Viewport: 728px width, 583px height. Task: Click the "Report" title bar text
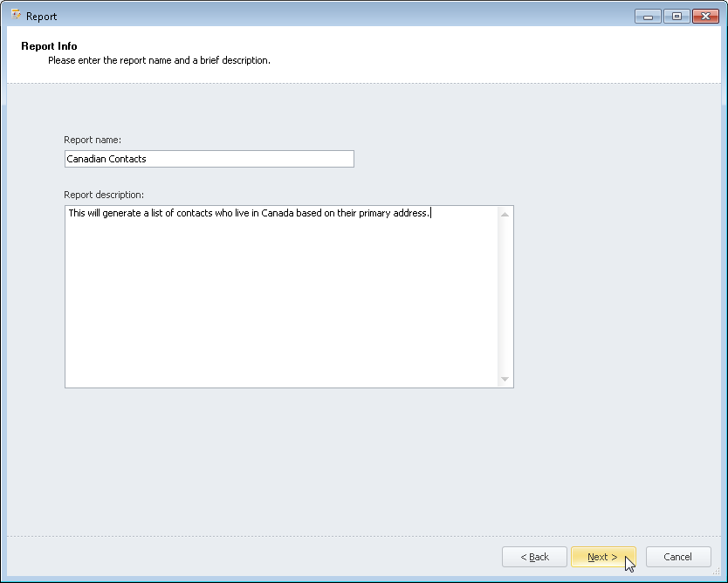tap(42, 16)
